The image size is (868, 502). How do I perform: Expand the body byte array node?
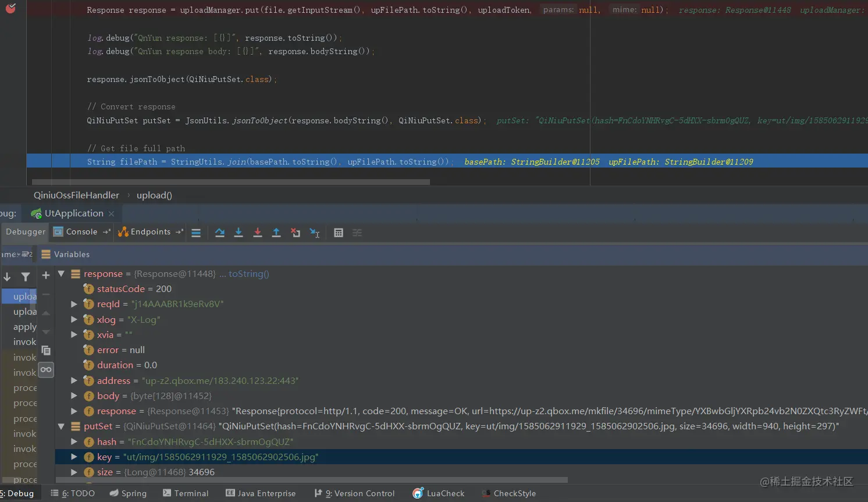(x=74, y=396)
